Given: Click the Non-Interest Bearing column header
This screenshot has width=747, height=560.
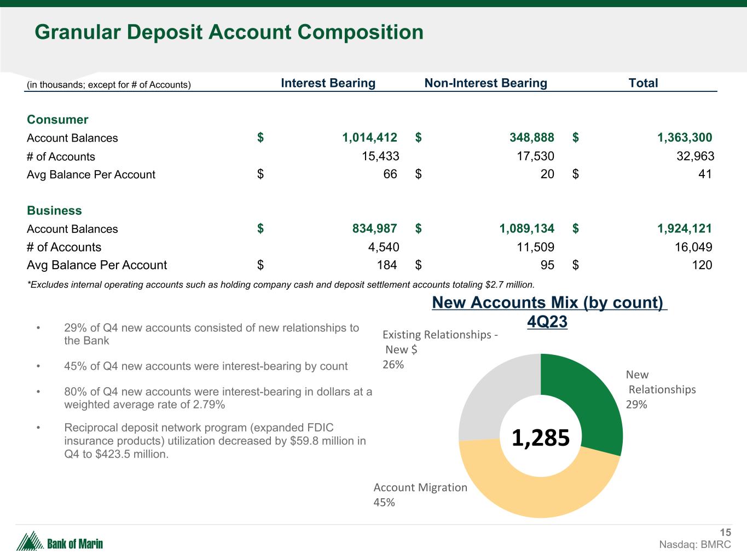Looking at the screenshot, I should (x=485, y=83).
